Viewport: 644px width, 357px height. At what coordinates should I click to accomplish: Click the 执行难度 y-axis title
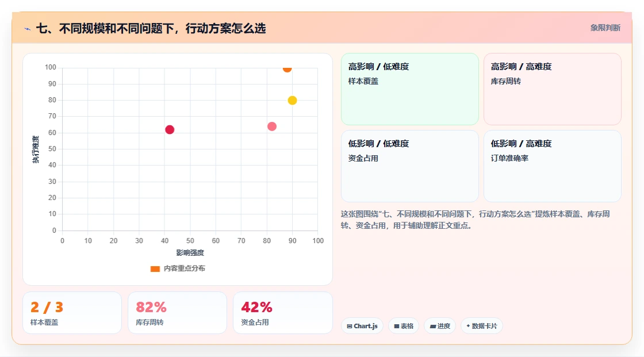(36, 149)
